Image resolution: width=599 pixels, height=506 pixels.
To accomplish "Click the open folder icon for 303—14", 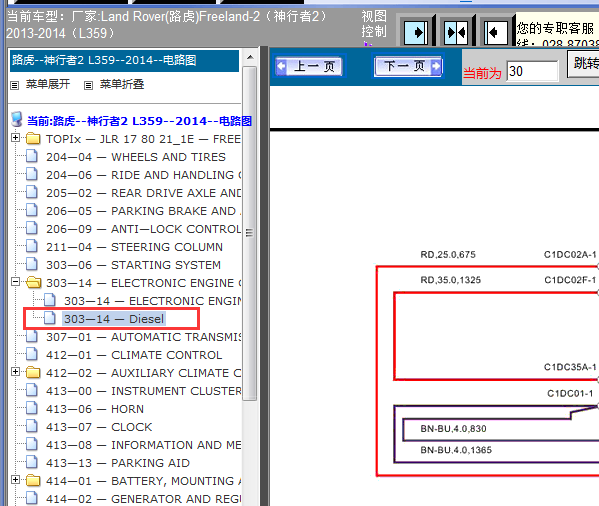I will (34, 282).
